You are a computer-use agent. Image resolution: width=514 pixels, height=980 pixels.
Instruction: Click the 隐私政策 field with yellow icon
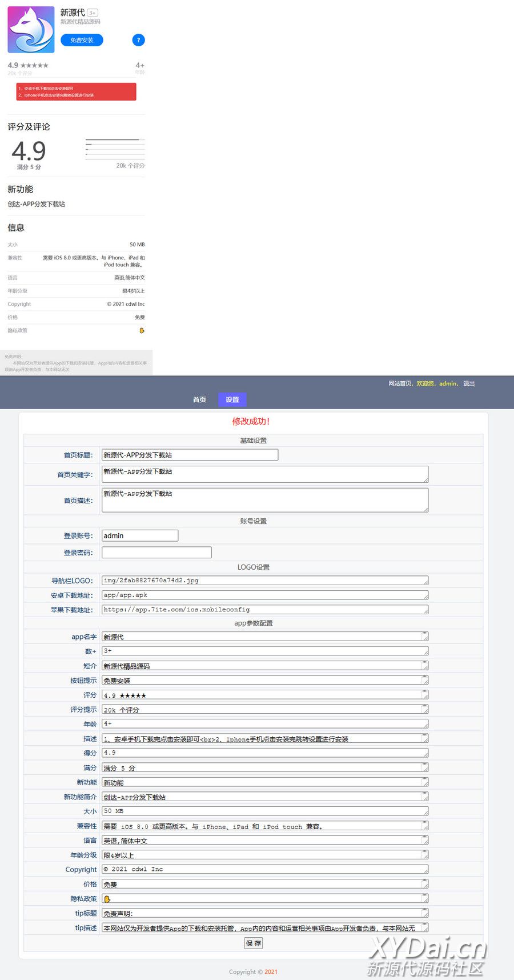[x=264, y=899]
